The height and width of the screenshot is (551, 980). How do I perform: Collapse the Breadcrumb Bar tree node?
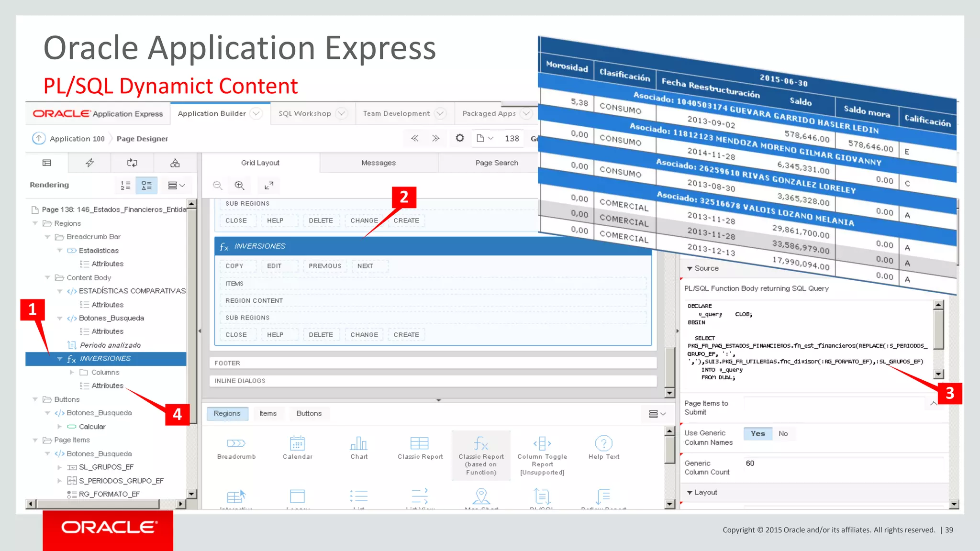click(x=47, y=237)
